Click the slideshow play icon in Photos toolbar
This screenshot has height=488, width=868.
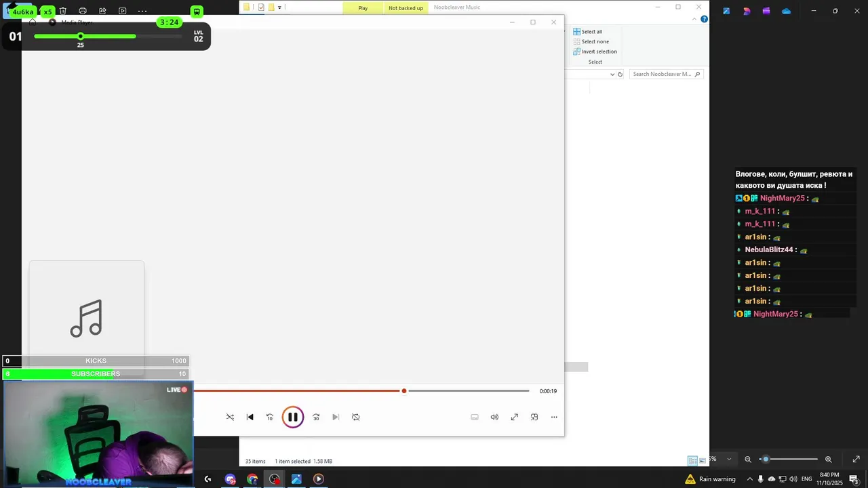click(122, 11)
